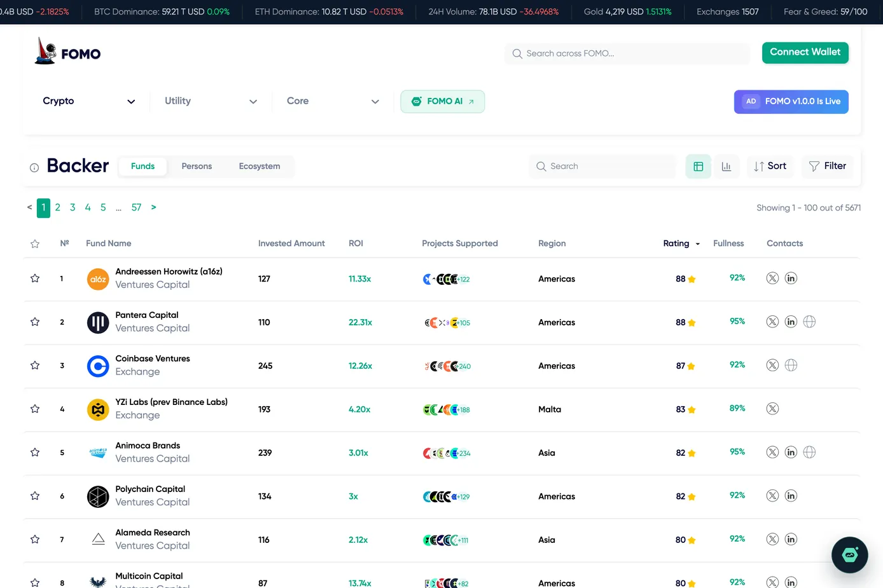Star the YZi Labs row
This screenshot has height=588, width=883.
pyautogui.click(x=35, y=409)
